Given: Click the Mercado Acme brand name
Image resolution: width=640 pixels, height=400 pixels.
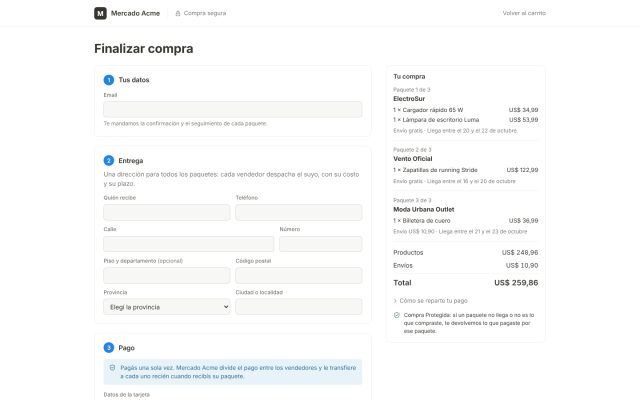Looking at the screenshot, I should click(x=135, y=13).
